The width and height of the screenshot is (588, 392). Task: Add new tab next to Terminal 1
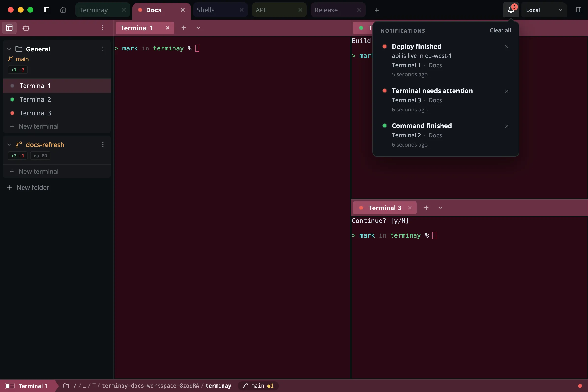(x=184, y=28)
